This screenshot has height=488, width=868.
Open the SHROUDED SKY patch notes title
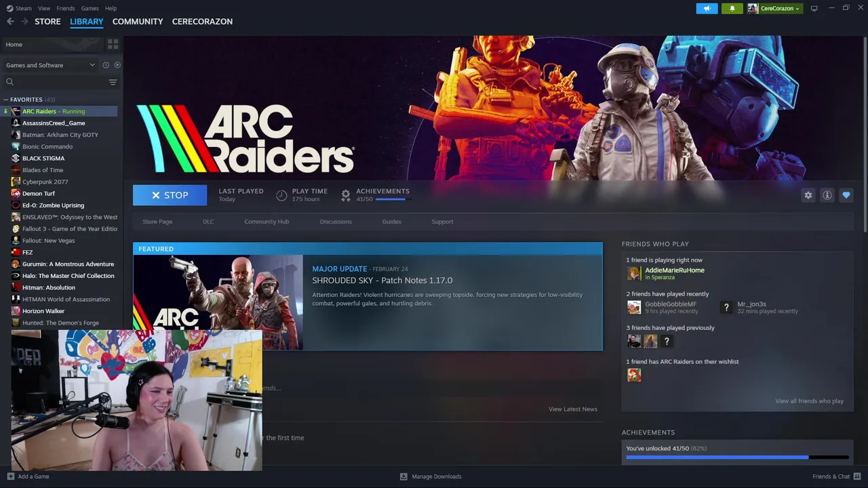[382, 281]
